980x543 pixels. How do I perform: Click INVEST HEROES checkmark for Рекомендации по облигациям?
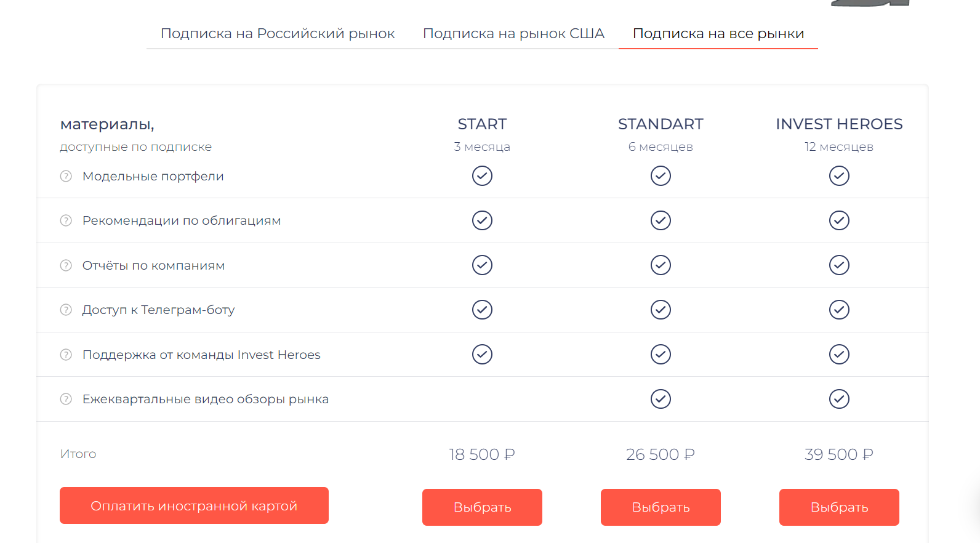(x=839, y=220)
